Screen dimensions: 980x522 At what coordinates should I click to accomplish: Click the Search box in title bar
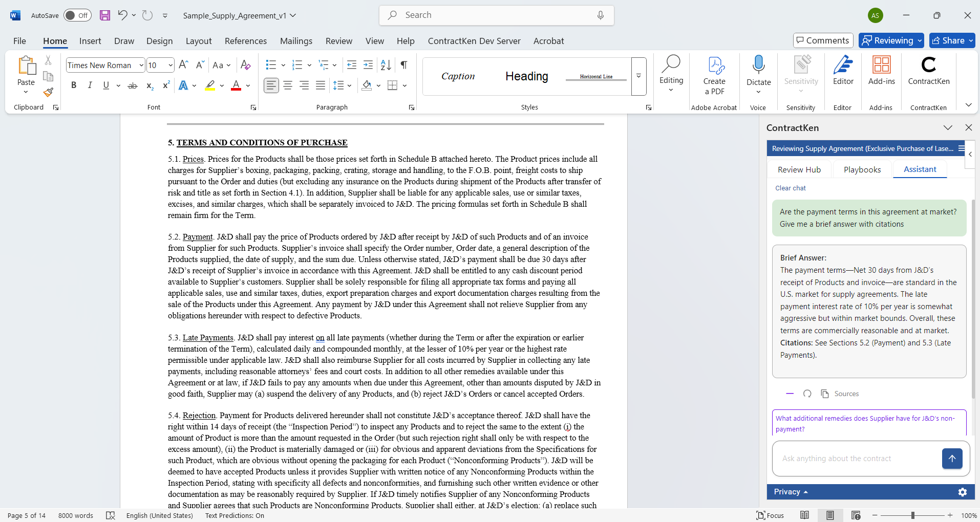[496, 15]
